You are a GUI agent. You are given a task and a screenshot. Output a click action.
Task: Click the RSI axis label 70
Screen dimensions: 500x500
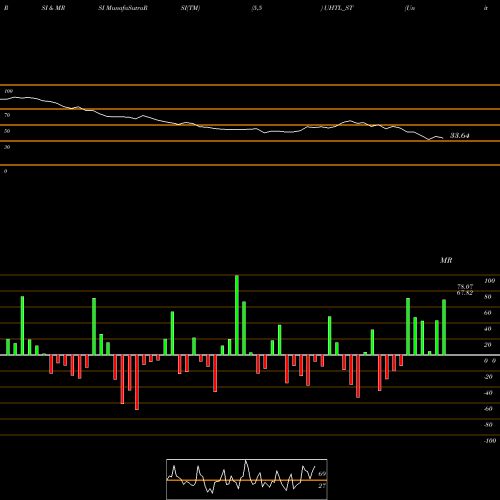tap(7, 115)
